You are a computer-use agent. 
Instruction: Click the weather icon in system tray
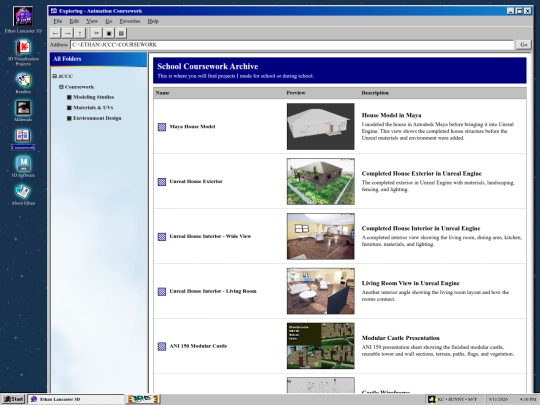pyautogui.click(x=432, y=399)
